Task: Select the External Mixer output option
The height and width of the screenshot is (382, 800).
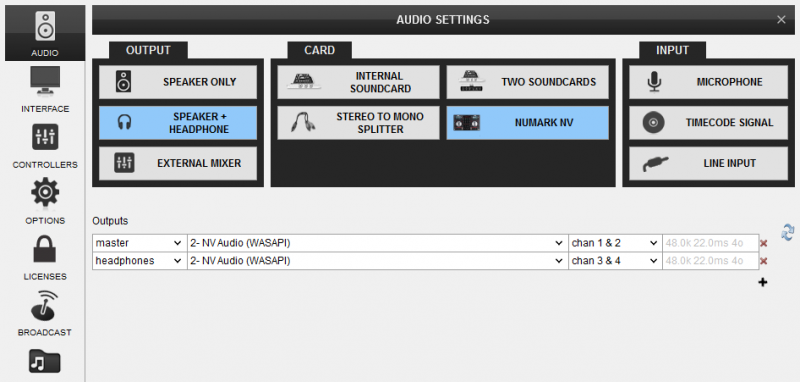Action: pos(178,164)
